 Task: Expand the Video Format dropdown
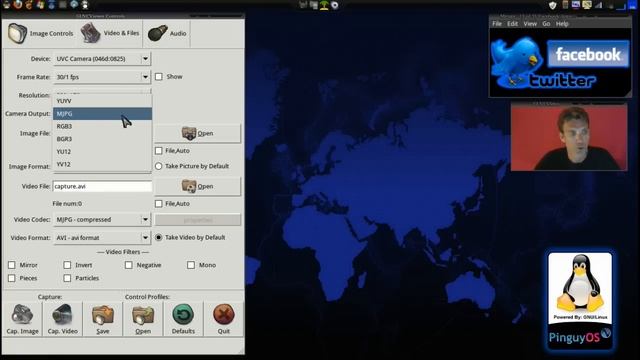[x=102, y=238]
